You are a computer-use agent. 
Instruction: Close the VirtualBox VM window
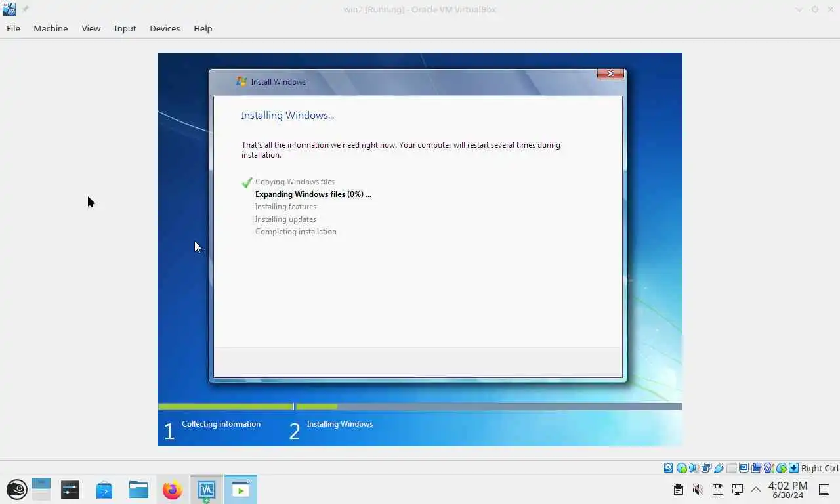click(831, 9)
